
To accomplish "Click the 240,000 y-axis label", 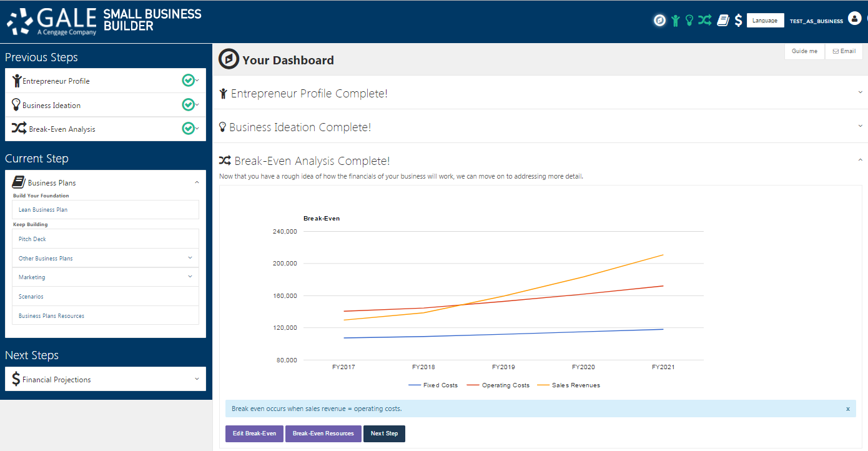I will coord(284,231).
